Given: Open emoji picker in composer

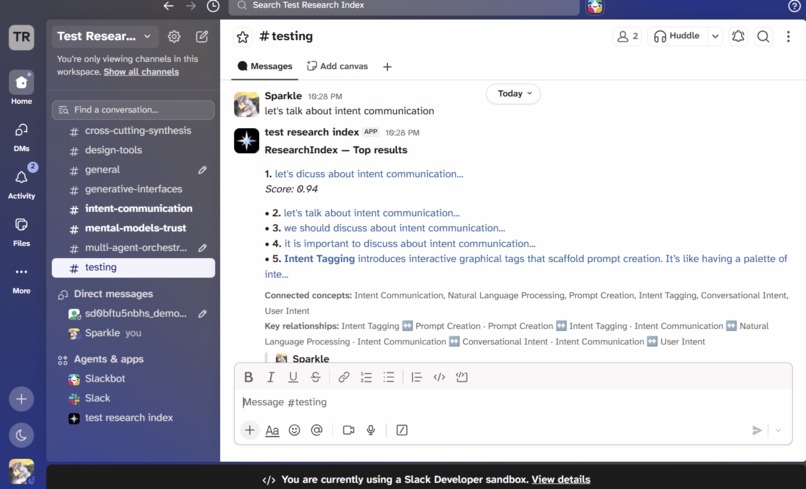Looking at the screenshot, I should pos(294,430).
